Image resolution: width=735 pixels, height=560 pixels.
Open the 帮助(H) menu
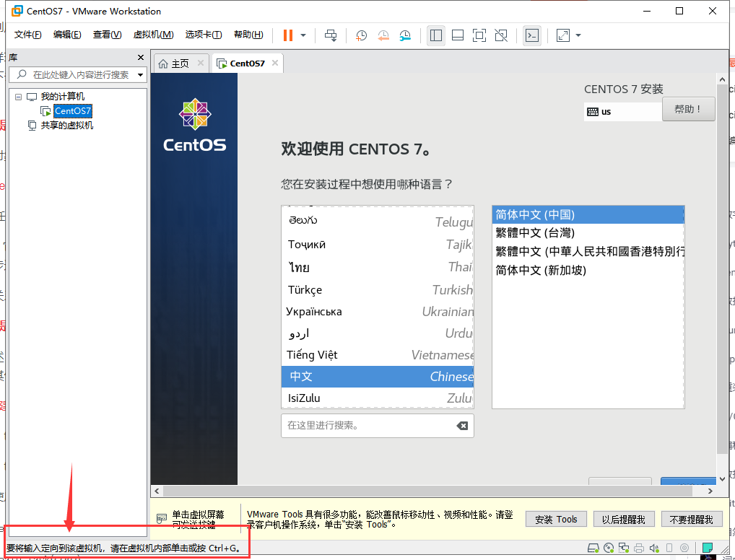(248, 35)
